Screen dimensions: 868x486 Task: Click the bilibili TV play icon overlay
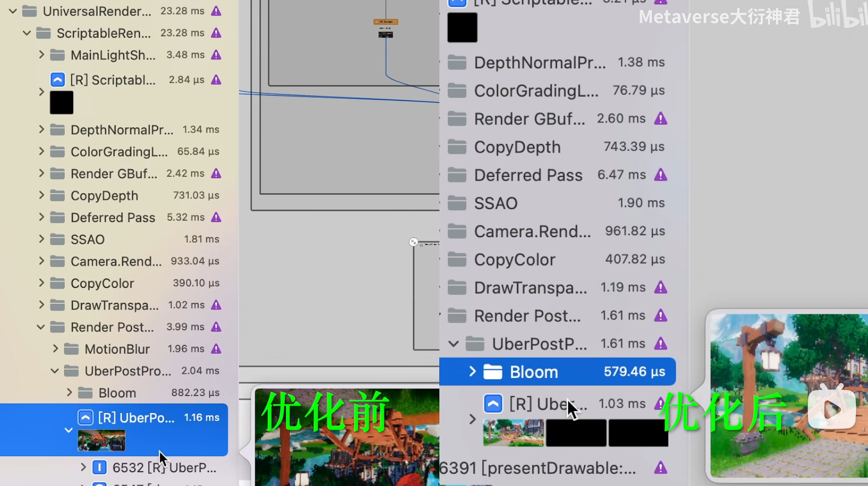pyautogui.click(x=831, y=408)
